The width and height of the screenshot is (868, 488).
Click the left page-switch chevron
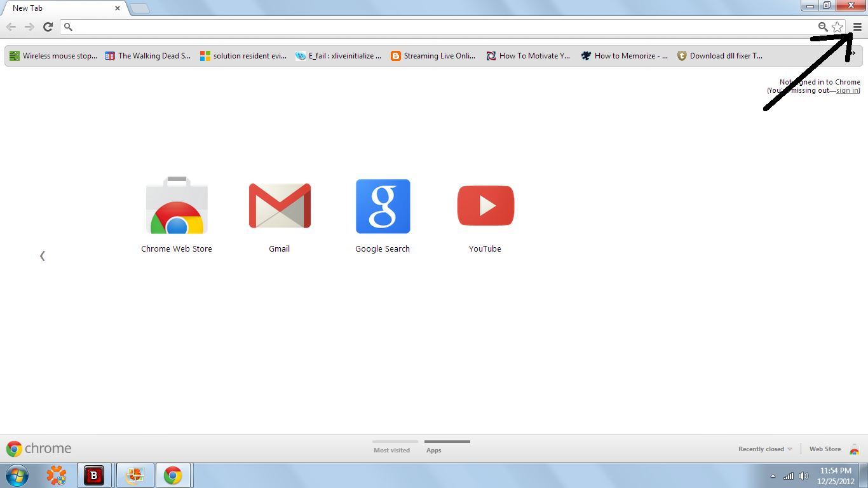pyautogui.click(x=43, y=256)
